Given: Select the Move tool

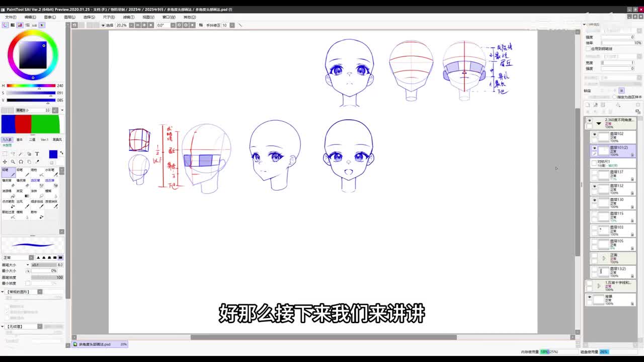Looking at the screenshot, I should [x=5, y=162].
